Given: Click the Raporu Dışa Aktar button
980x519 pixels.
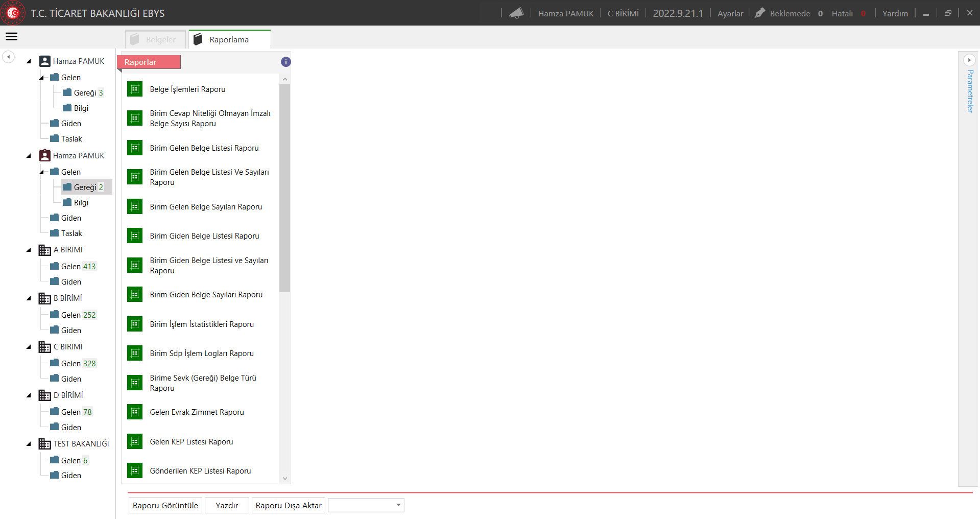Looking at the screenshot, I should coord(289,505).
